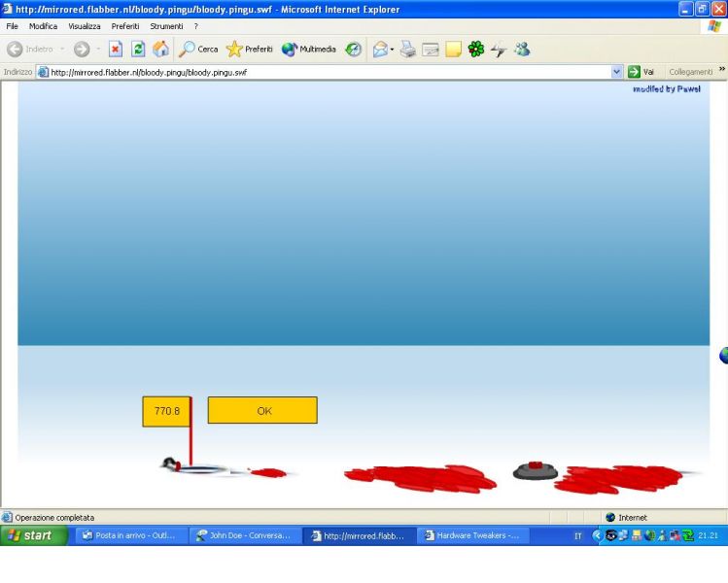Screen dimensions: 728x583
Task: Click the green ICQ flower icon
Action: [476, 50]
